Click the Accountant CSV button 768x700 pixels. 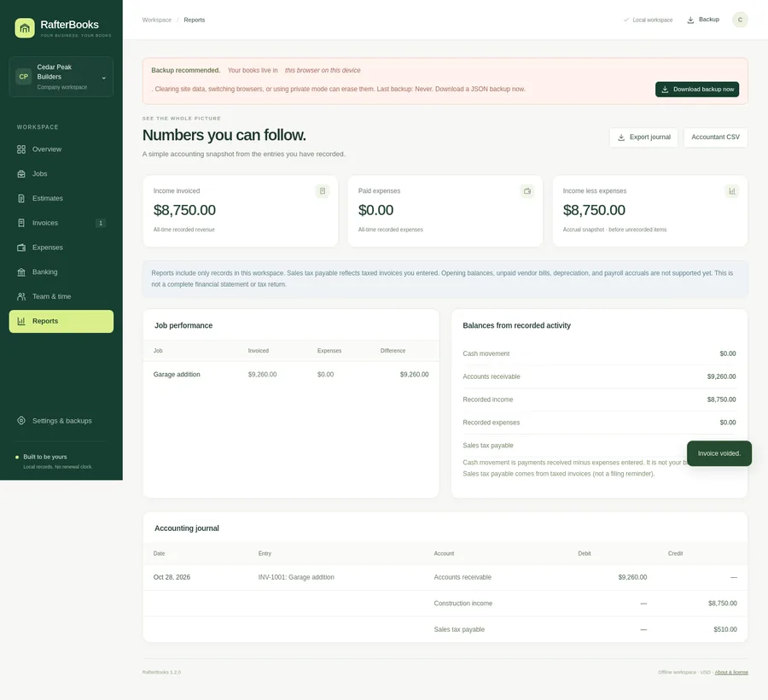pos(716,137)
